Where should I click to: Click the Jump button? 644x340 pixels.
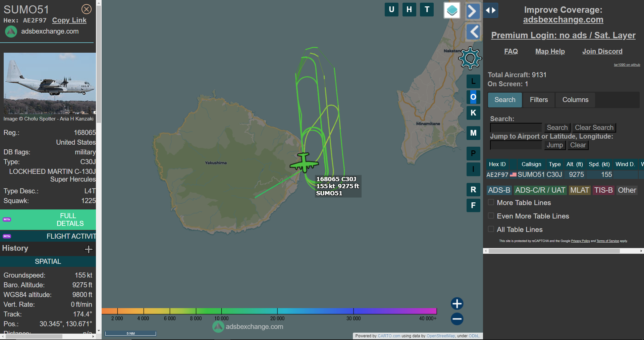[555, 145]
